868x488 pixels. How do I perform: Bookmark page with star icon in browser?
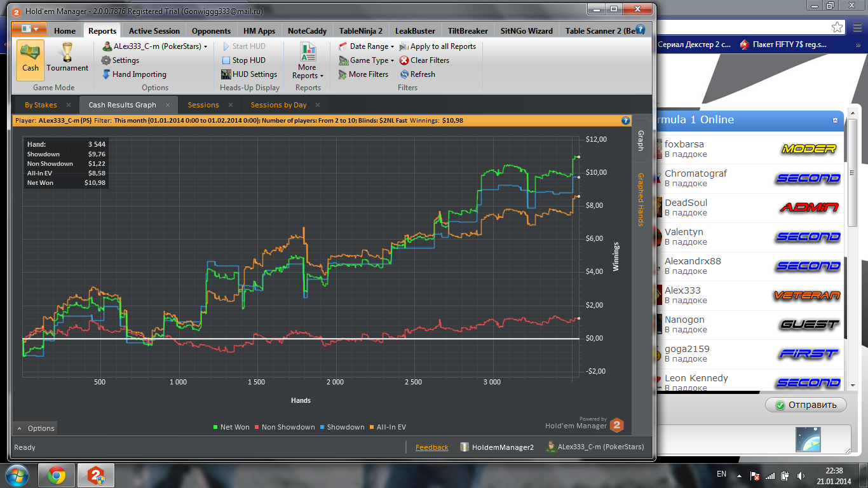point(838,27)
